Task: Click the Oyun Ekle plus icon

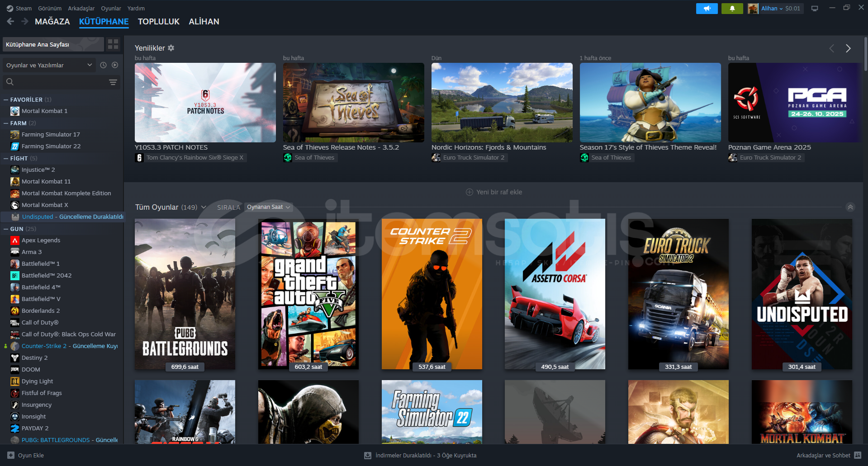Action: click(x=11, y=455)
